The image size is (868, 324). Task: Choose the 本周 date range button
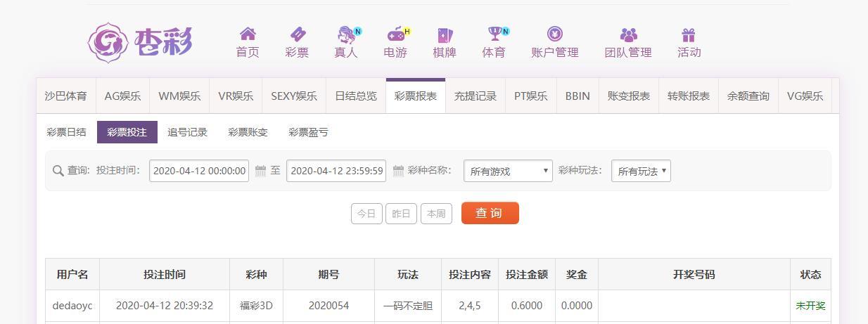[x=436, y=214]
